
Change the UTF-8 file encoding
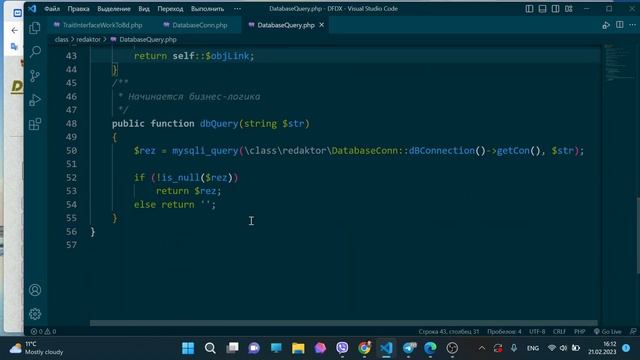tap(537, 331)
